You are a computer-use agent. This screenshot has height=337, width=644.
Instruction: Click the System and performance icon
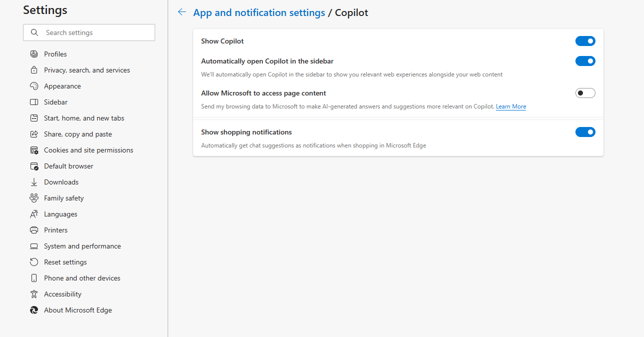pos(34,246)
